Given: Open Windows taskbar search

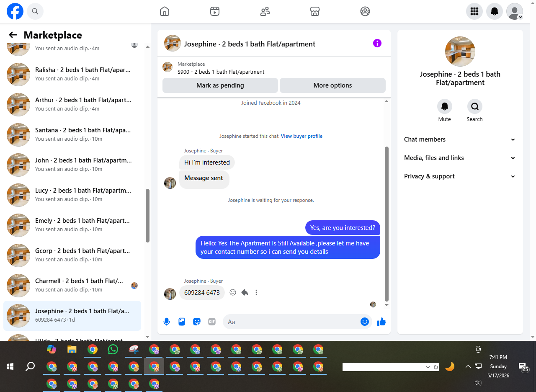Looking at the screenshot, I should (30, 367).
